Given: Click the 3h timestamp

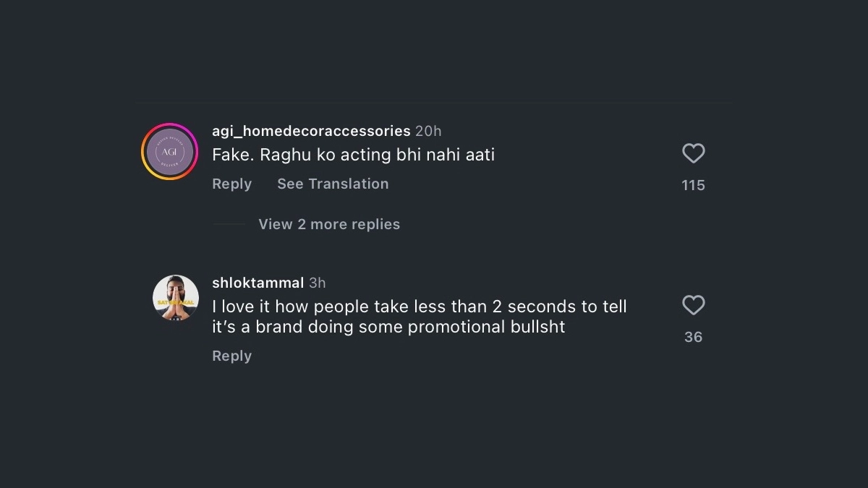Looking at the screenshot, I should (x=318, y=283).
